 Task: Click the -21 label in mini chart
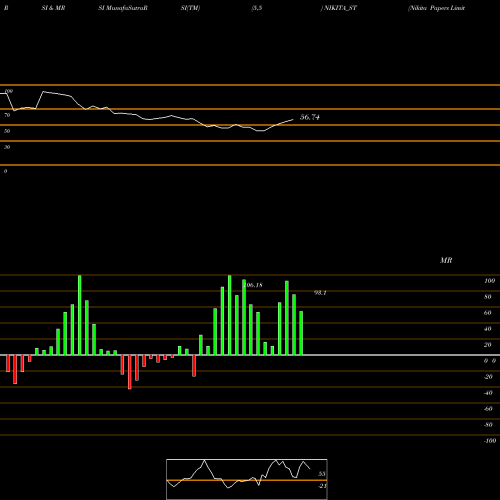(322, 486)
